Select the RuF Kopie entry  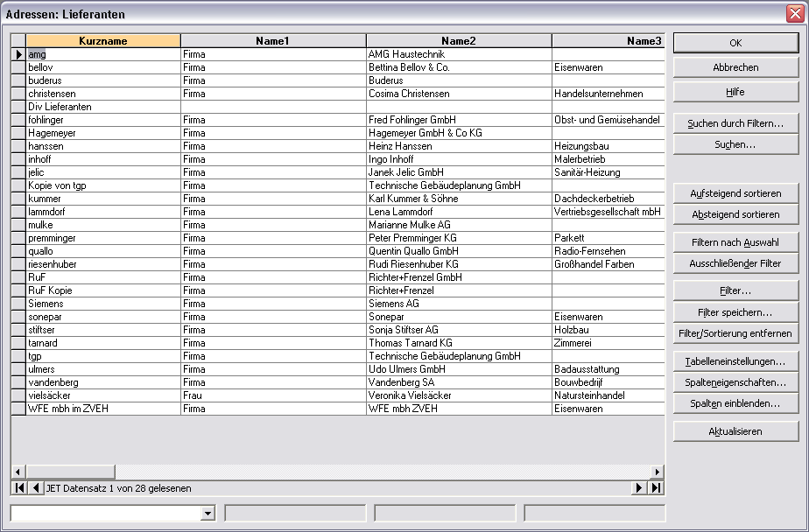[103, 290]
